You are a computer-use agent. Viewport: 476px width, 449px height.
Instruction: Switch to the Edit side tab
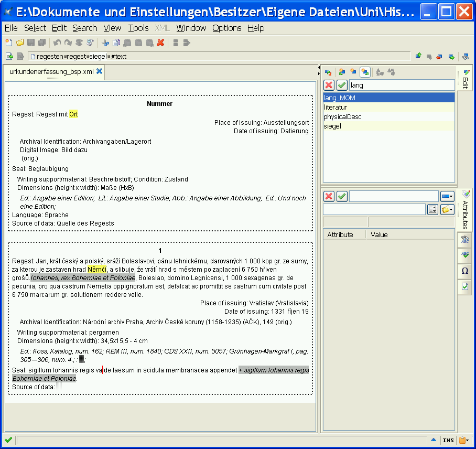click(x=465, y=78)
